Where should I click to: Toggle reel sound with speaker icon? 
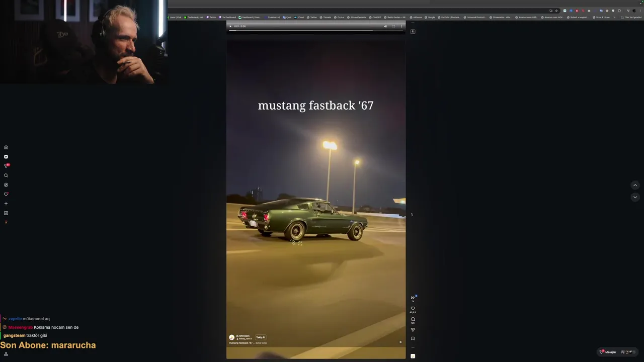click(x=400, y=342)
